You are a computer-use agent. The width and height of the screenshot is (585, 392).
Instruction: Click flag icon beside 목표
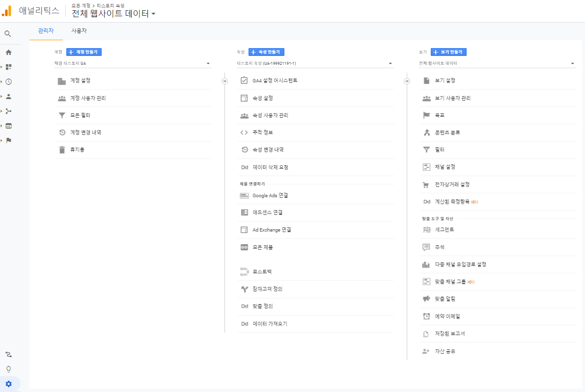(x=426, y=115)
